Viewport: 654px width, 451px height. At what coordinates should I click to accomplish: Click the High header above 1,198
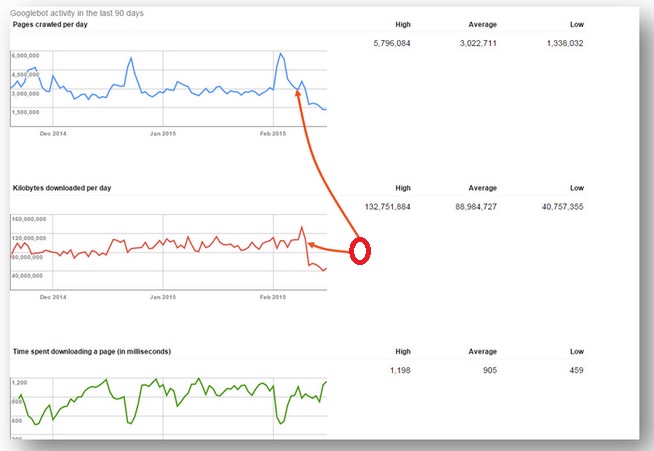[x=403, y=351]
